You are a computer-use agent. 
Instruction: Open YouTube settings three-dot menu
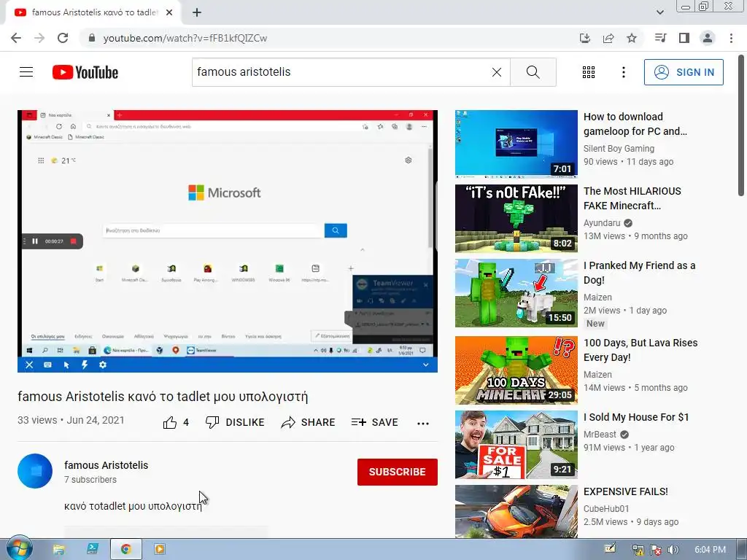pyautogui.click(x=623, y=72)
